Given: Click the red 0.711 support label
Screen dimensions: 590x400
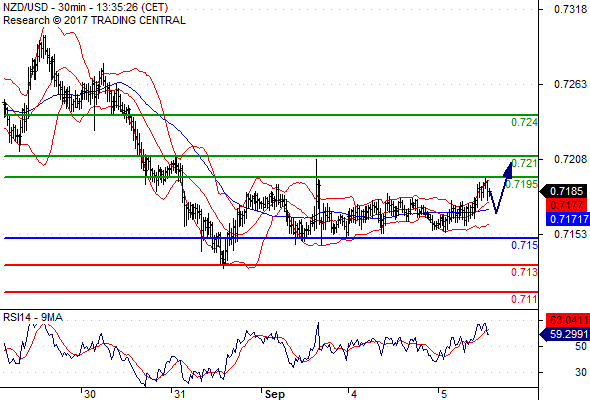Looking at the screenshot, I should [525, 299].
